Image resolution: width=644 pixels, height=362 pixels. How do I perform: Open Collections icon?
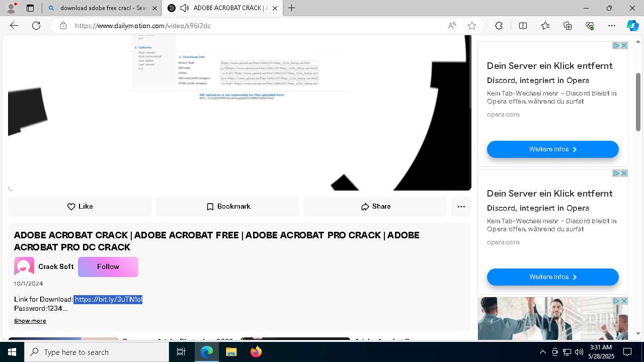[568, 26]
